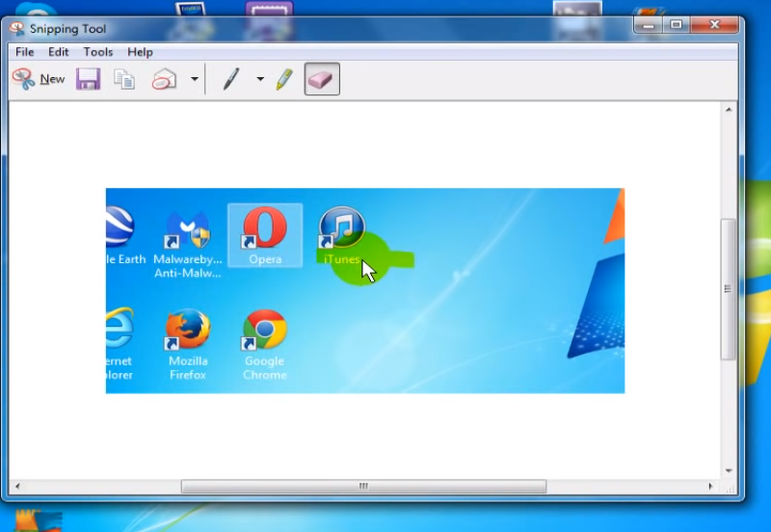Image resolution: width=771 pixels, height=532 pixels.
Task: Click the horizontal scrollbar thumb
Action: pyautogui.click(x=363, y=487)
